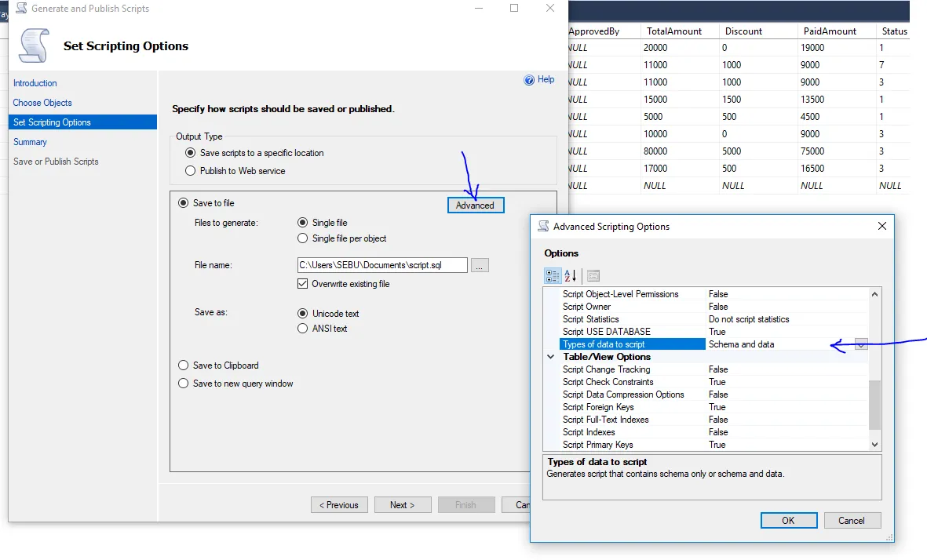Click the 13500 PaidAmount cell
927x560 pixels.
(x=837, y=100)
